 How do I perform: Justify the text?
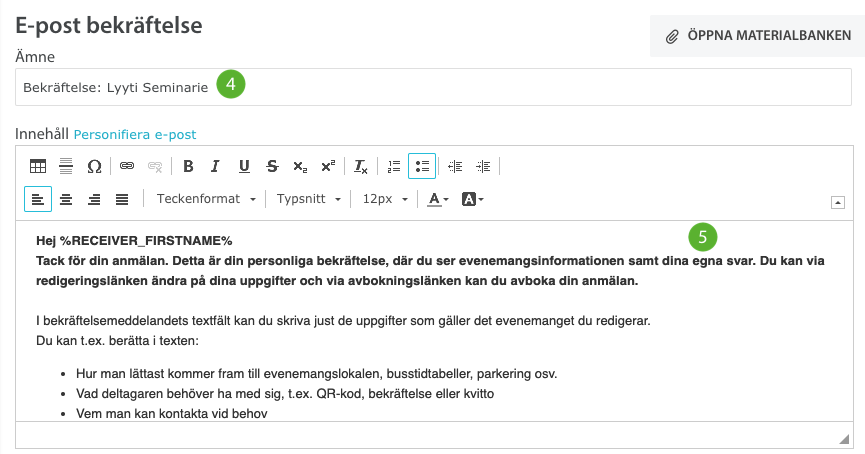tap(122, 199)
